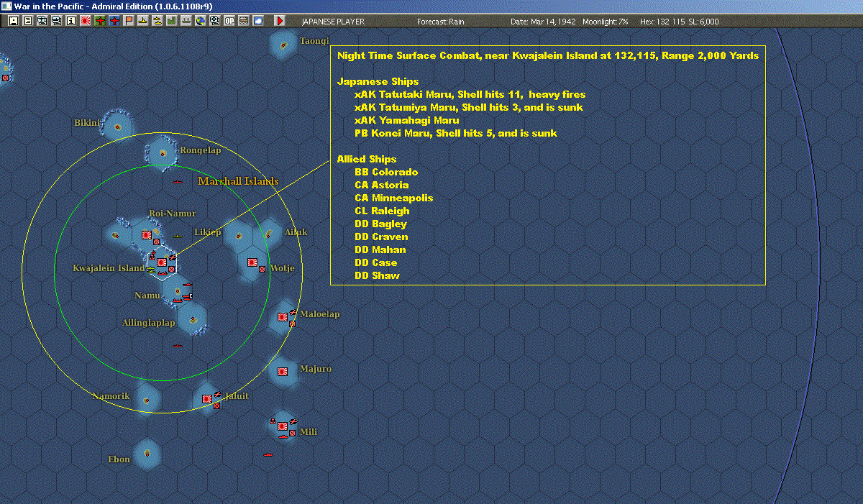Click DD Bagley in Allied Ships list
The width and height of the screenshot is (863, 504).
point(380,224)
